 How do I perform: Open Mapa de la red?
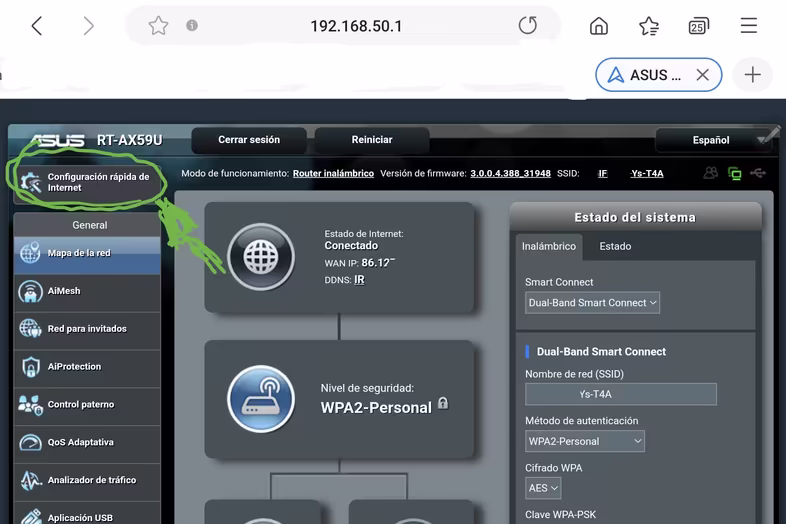pyautogui.click(x=87, y=253)
